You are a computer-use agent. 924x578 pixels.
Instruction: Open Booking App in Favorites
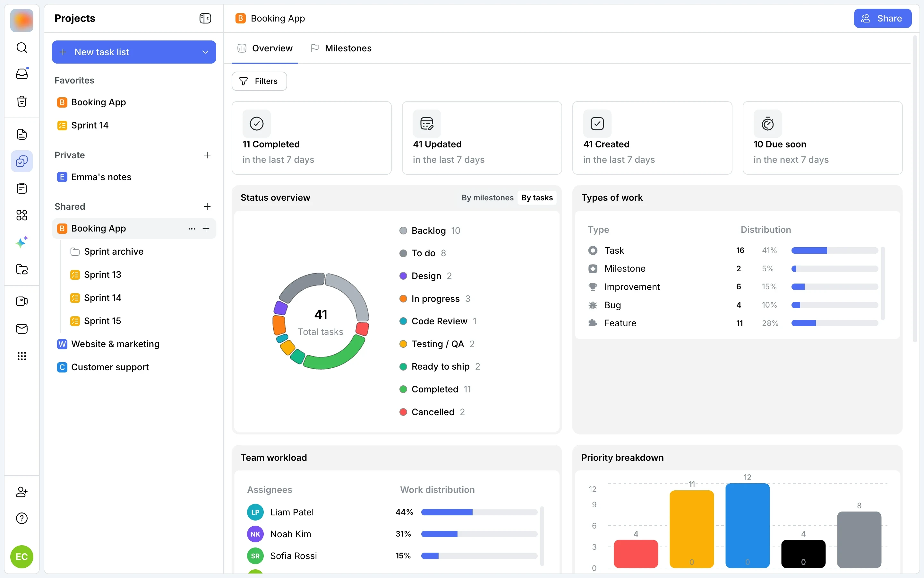(134, 102)
